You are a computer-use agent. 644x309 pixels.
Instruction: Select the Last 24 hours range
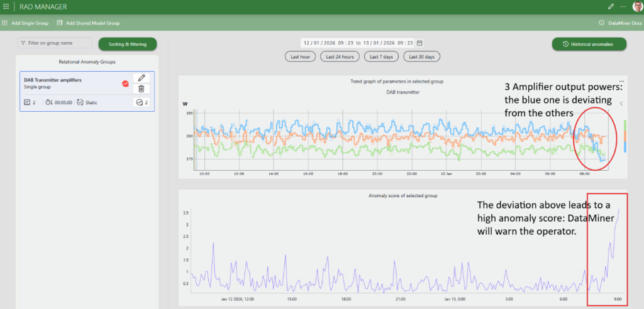point(340,57)
